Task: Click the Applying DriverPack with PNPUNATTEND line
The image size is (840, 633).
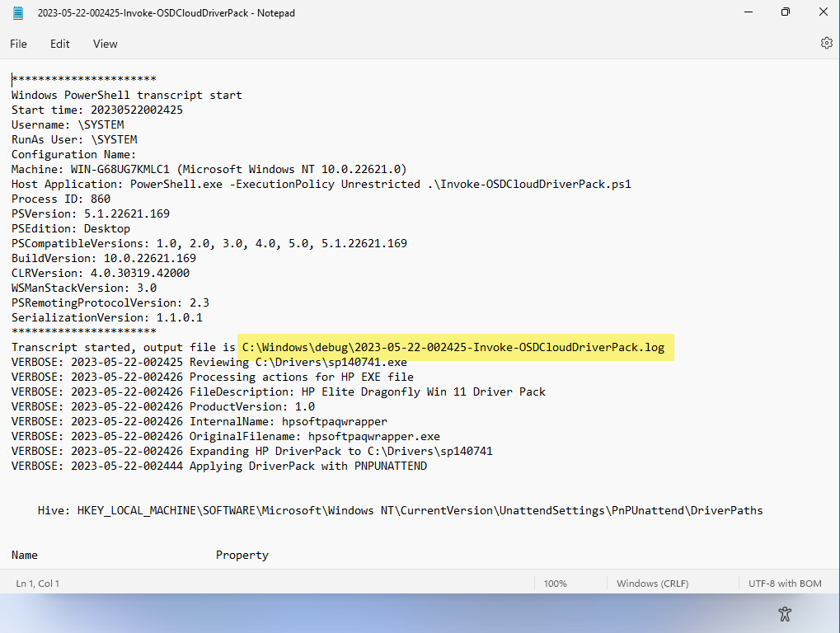Action: (308, 466)
